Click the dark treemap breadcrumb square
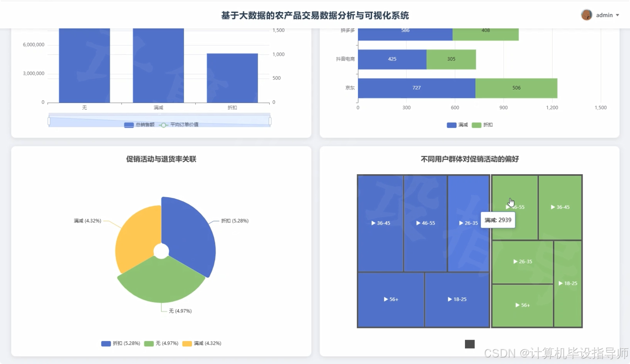 coord(470,344)
